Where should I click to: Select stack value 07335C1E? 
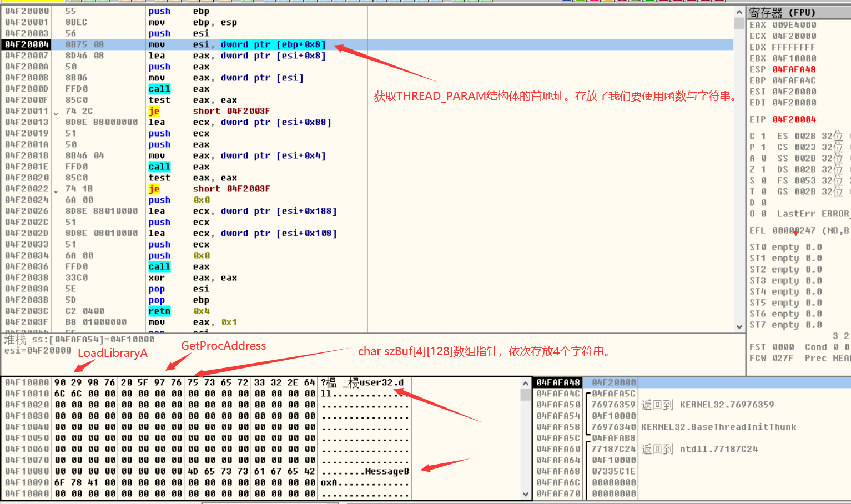613,471
